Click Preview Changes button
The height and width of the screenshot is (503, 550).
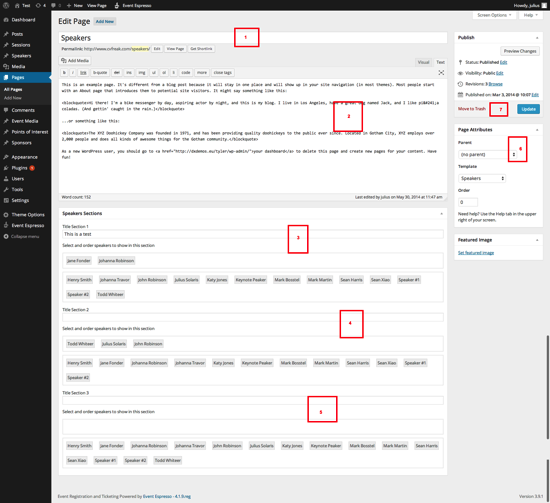click(520, 51)
